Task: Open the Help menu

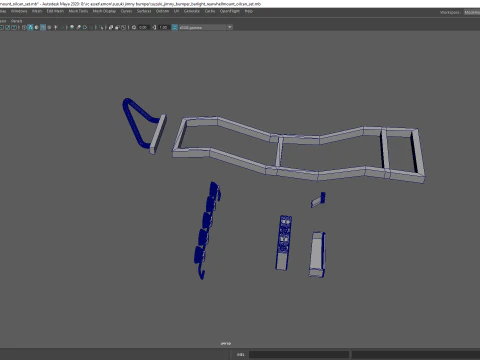Action: pyautogui.click(x=249, y=11)
